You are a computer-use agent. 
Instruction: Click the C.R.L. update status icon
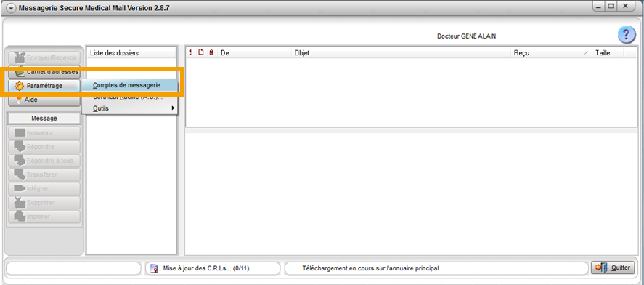(154, 268)
